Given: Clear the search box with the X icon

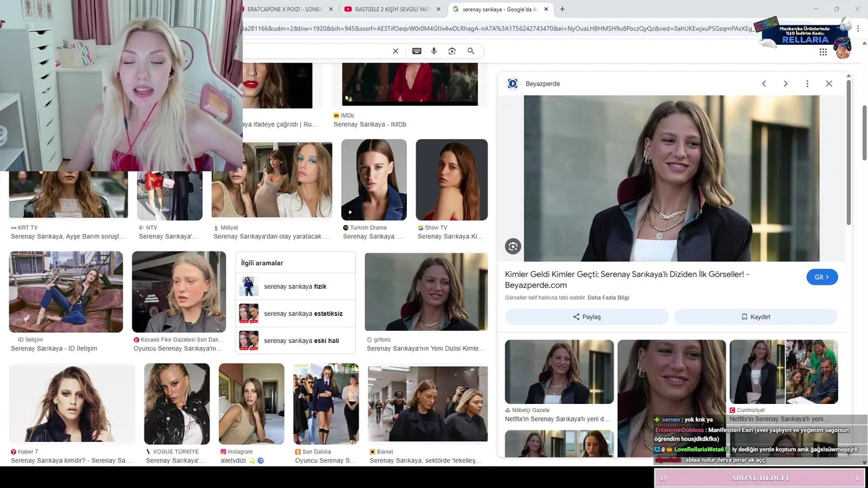Looking at the screenshot, I should [x=395, y=51].
